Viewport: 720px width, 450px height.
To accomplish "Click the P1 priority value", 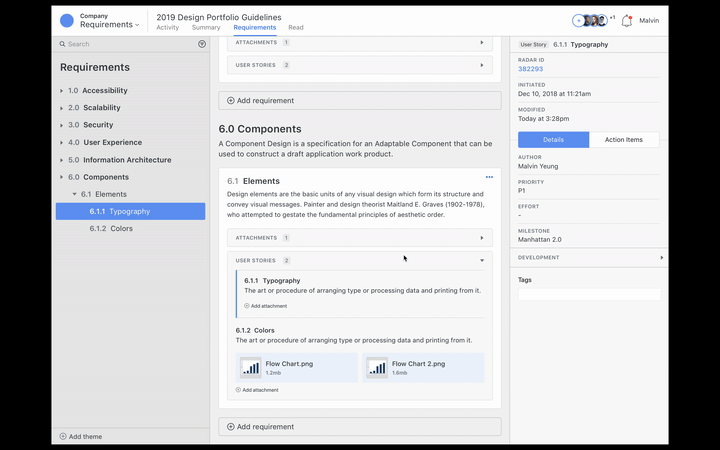I will (522, 191).
